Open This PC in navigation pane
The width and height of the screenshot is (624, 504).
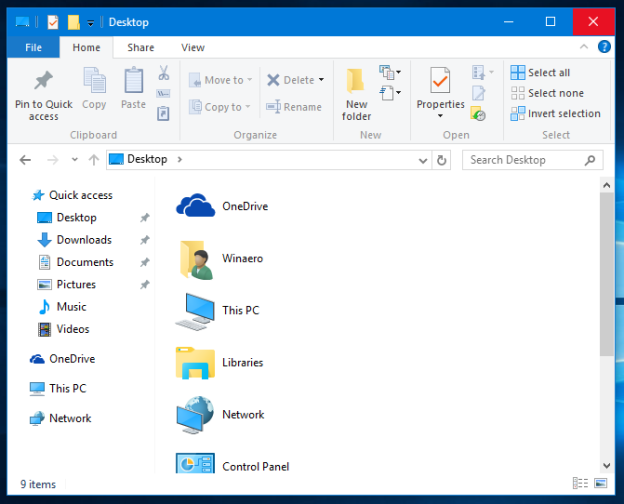58,388
